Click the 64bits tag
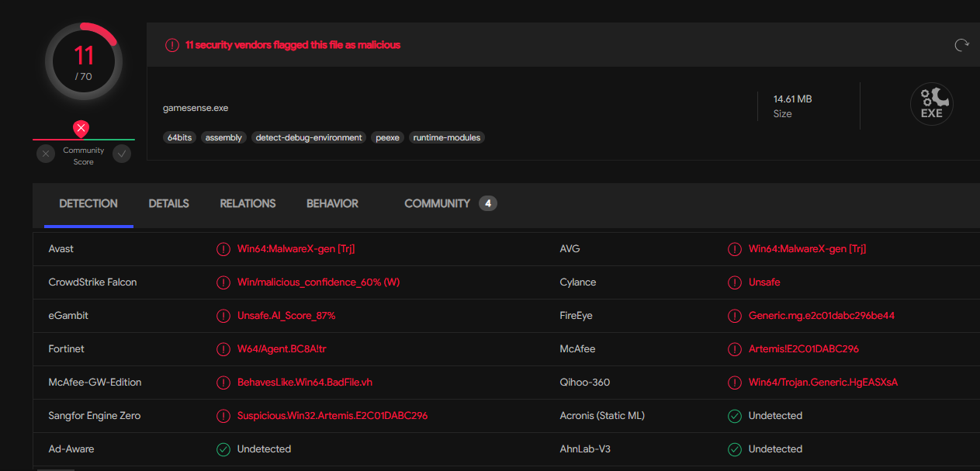This screenshot has width=980, height=471. 179,137
